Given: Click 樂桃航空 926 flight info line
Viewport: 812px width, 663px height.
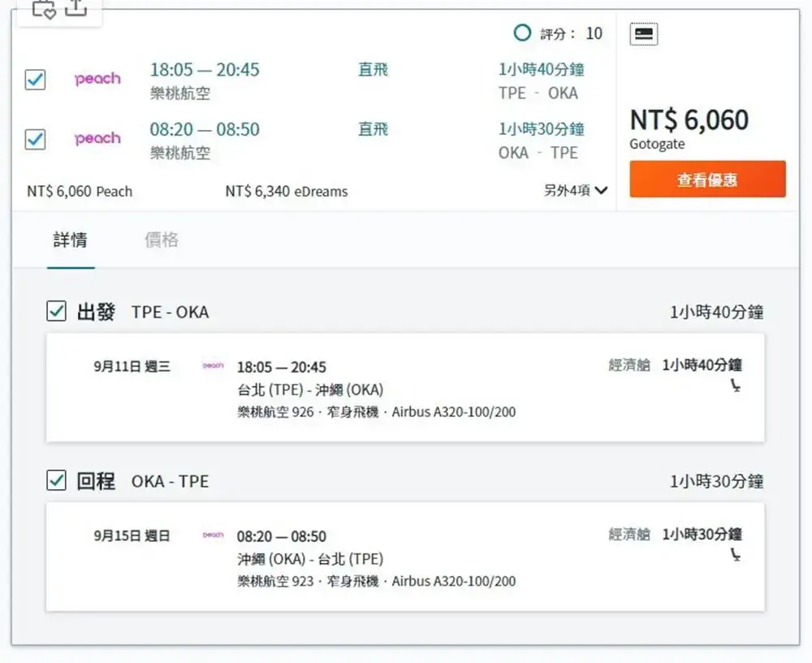Looking at the screenshot, I should (x=377, y=412).
